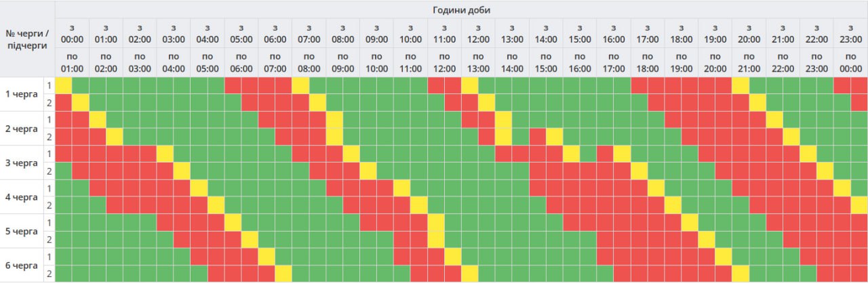Select the 'з 00:00' column header
The height and width of the screenshot is (283, 868).
pos(72,33)
